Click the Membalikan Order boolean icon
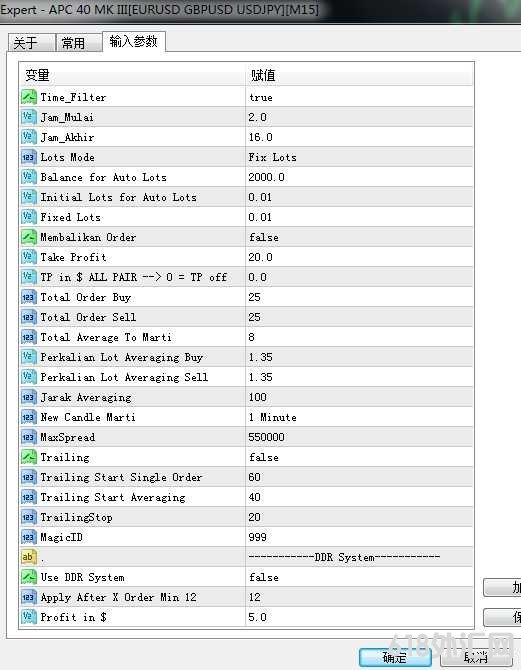 tap(29, 237)
